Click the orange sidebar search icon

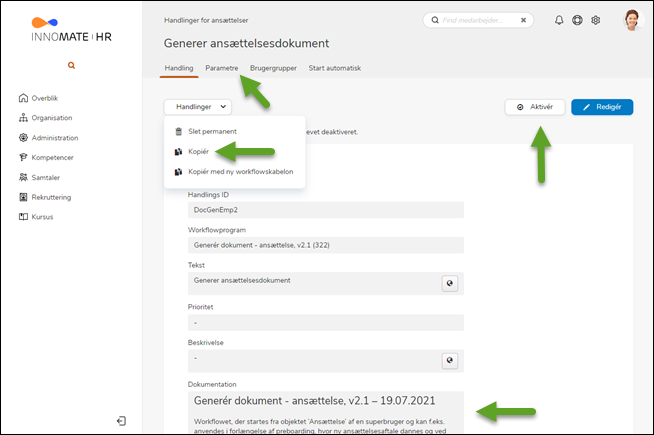tap(71, 65)
